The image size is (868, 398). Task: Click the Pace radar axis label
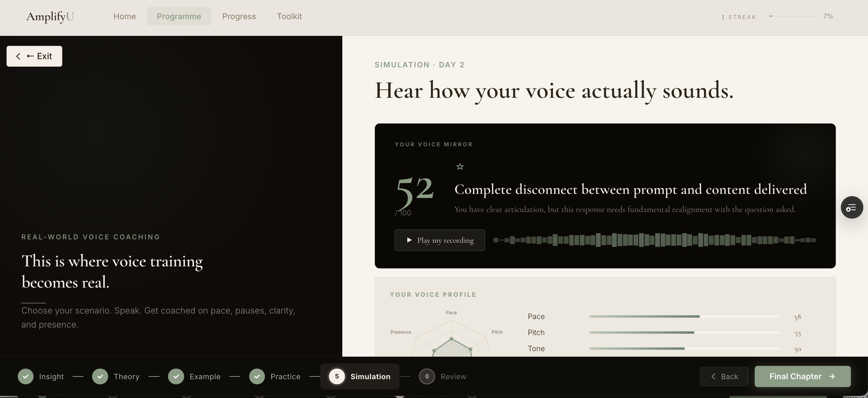[x=451, y=313]
